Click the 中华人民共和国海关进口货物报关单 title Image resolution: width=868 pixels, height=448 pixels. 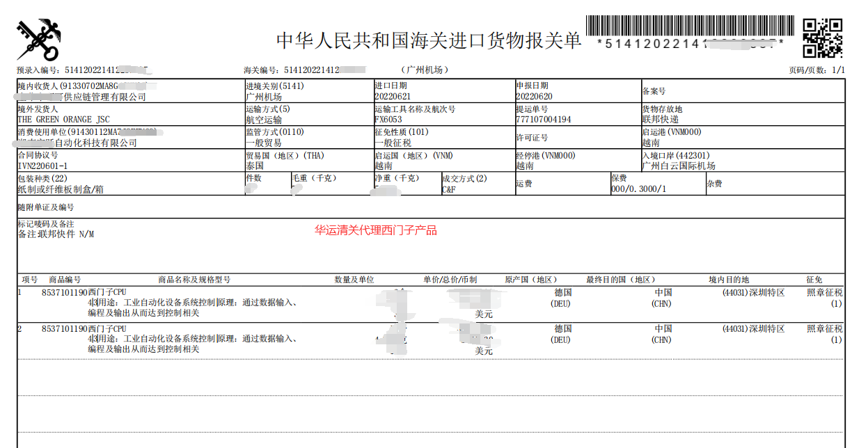[428, 40]
